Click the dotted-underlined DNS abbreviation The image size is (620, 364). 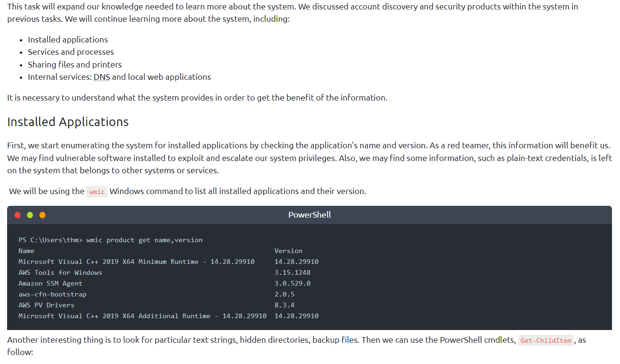(102, 77)
